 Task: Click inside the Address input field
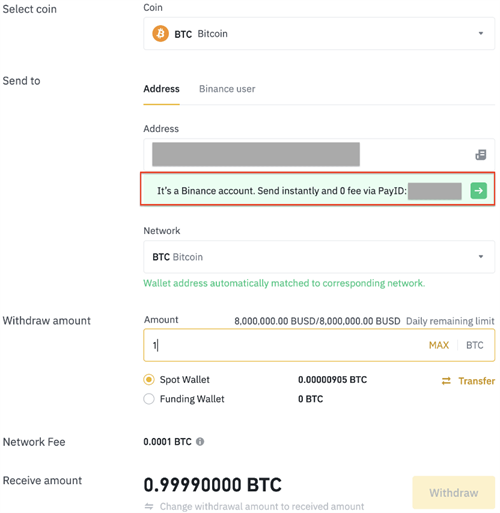click(319, 155)
